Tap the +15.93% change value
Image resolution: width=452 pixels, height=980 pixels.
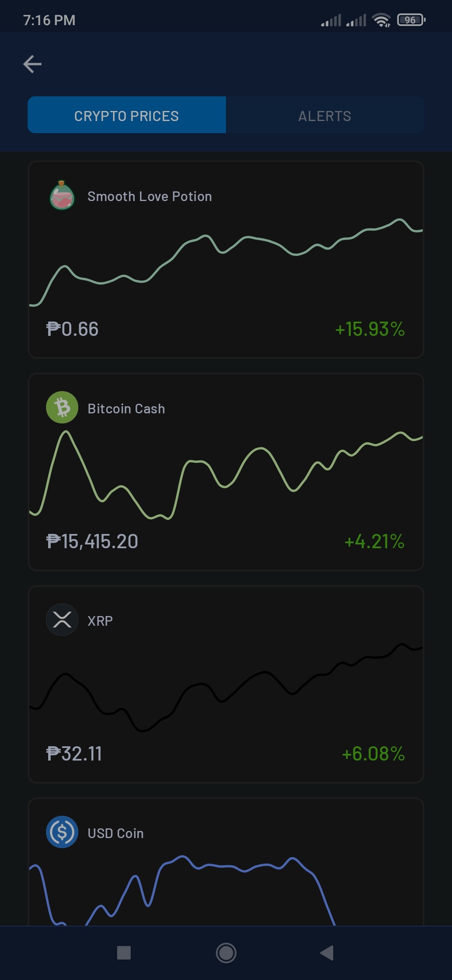(x=370, y=329)
